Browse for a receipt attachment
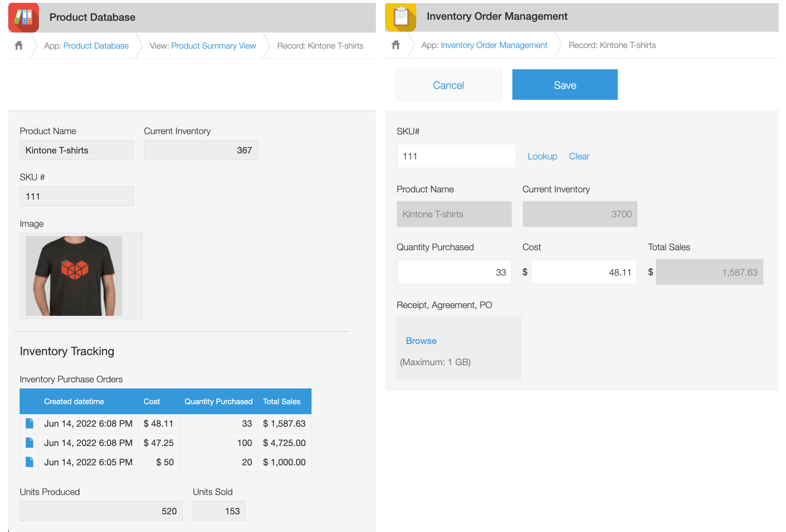The width and height of the screenshot is (786, 532). click(x=421, y=341)
